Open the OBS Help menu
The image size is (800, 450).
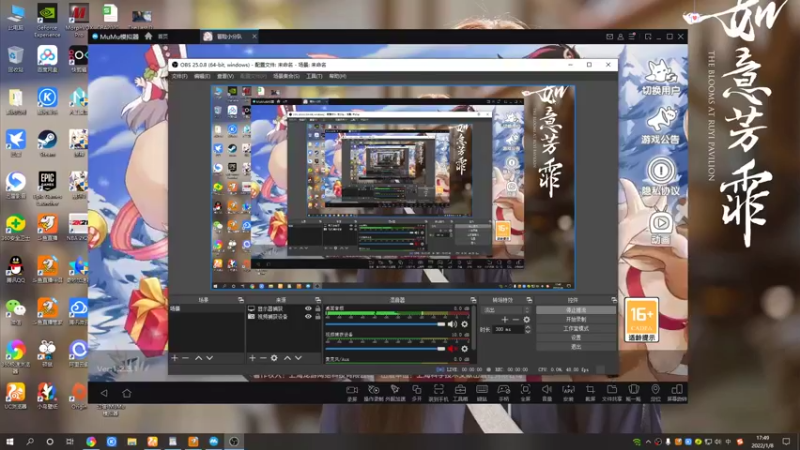(337, 76)
